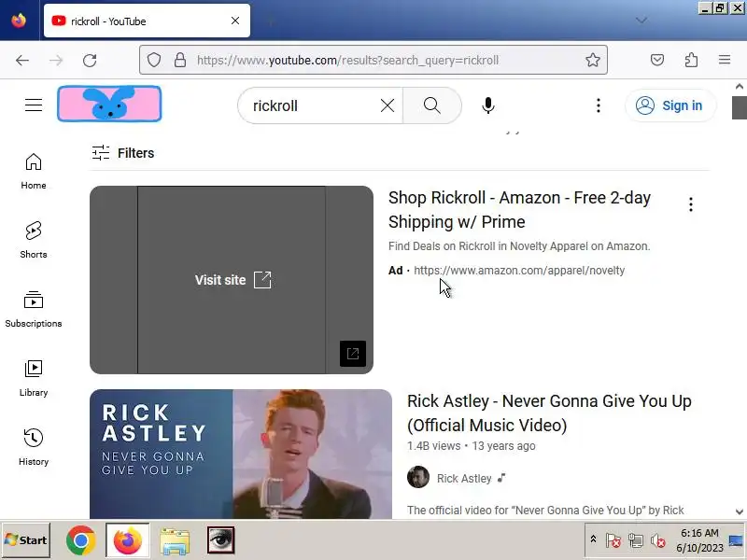The image size is (747, 560).
Task: Show hidden system tray icons
Action: click(593, 539)
